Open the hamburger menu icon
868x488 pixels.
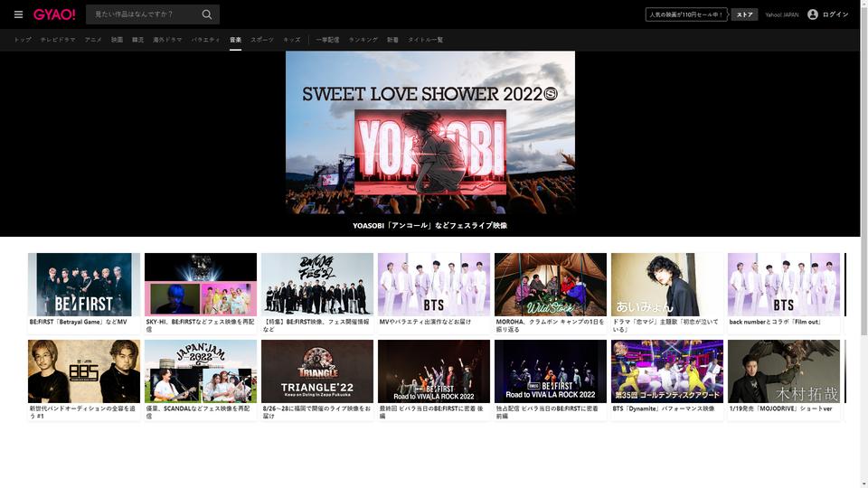point(18,14)
